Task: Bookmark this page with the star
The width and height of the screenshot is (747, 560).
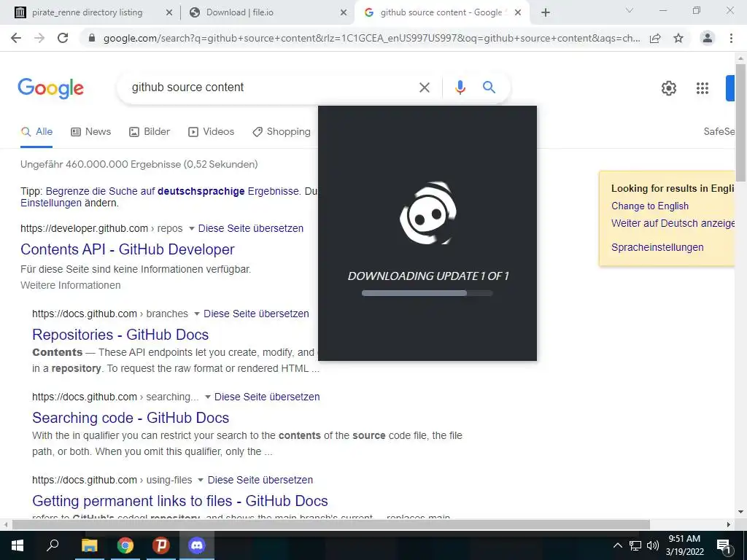Action: (678, 38)
